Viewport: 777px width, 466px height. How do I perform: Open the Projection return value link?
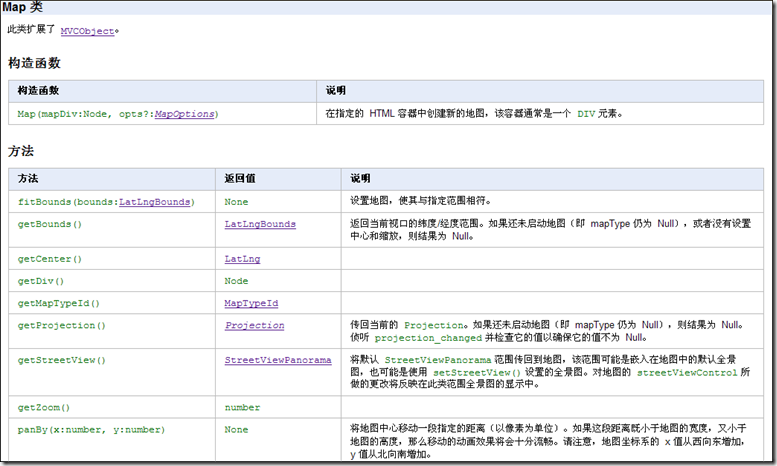point(255,325)
